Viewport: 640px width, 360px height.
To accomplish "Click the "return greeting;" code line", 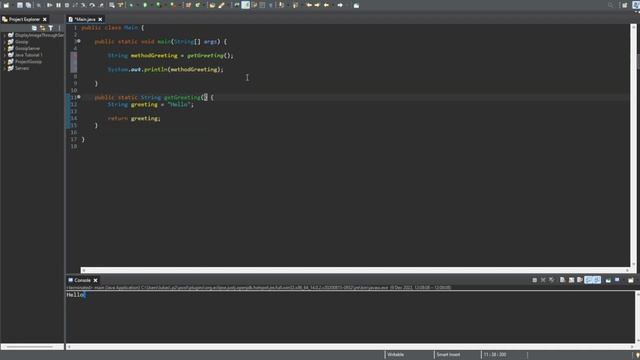I will pos(134,118).
